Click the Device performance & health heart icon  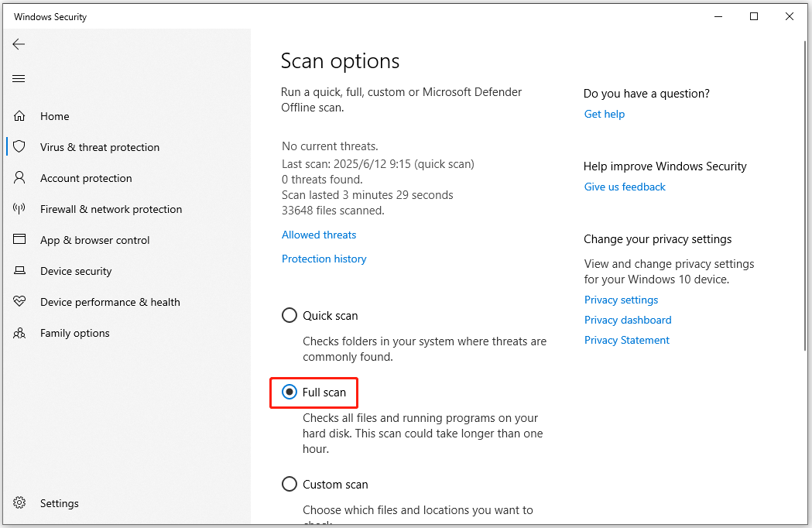[19, 301]
